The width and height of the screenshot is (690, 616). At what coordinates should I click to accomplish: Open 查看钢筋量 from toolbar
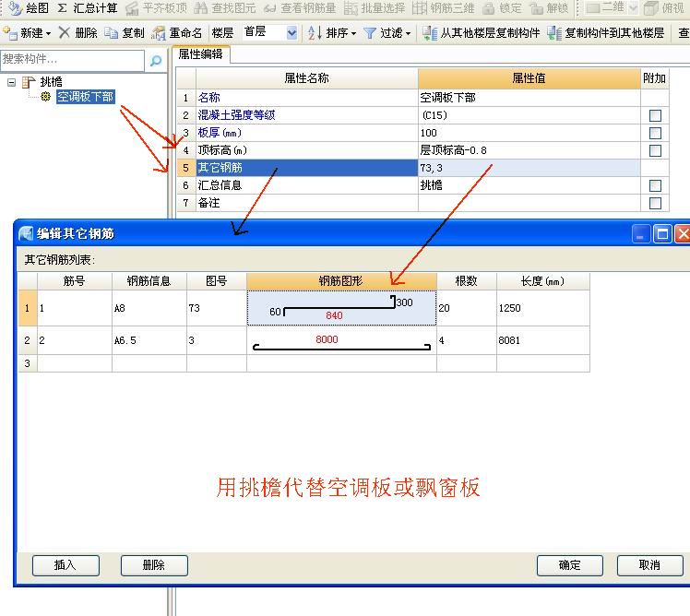tap(300, 8)
